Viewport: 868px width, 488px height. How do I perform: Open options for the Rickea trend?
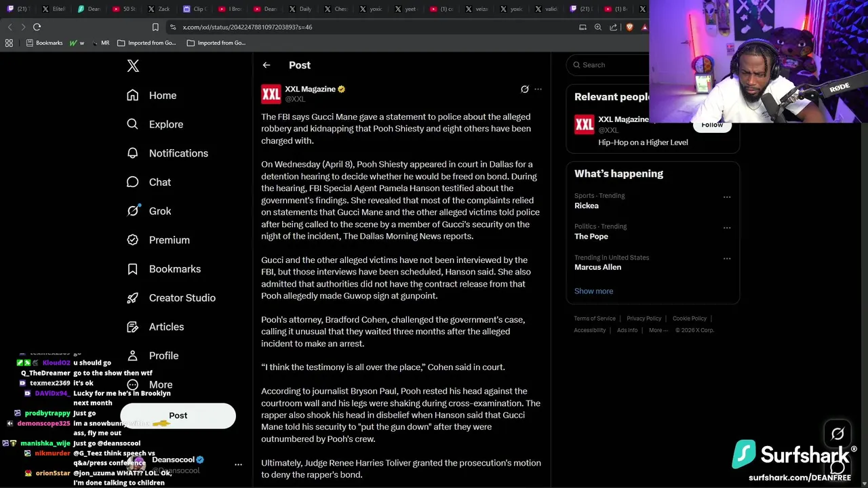727,197
